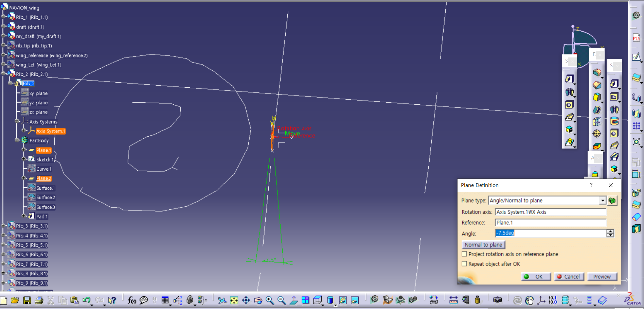Expand the Sketch.1 tree node

24,159
